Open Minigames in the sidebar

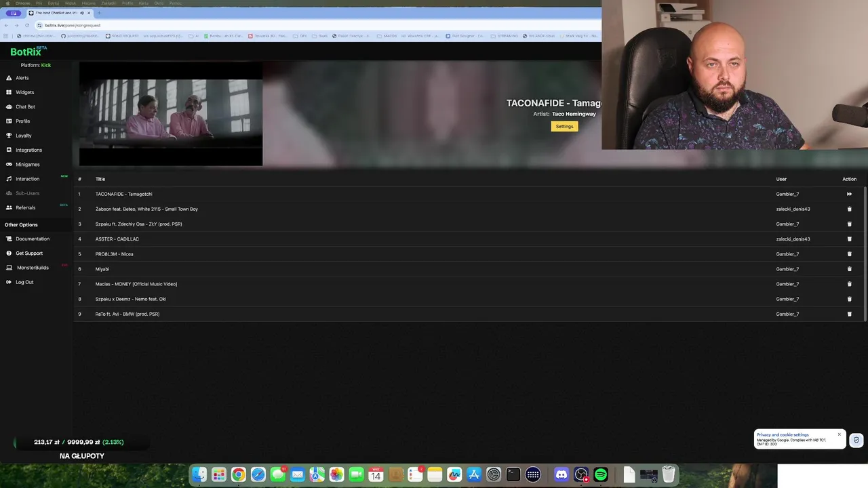point(27,164)
